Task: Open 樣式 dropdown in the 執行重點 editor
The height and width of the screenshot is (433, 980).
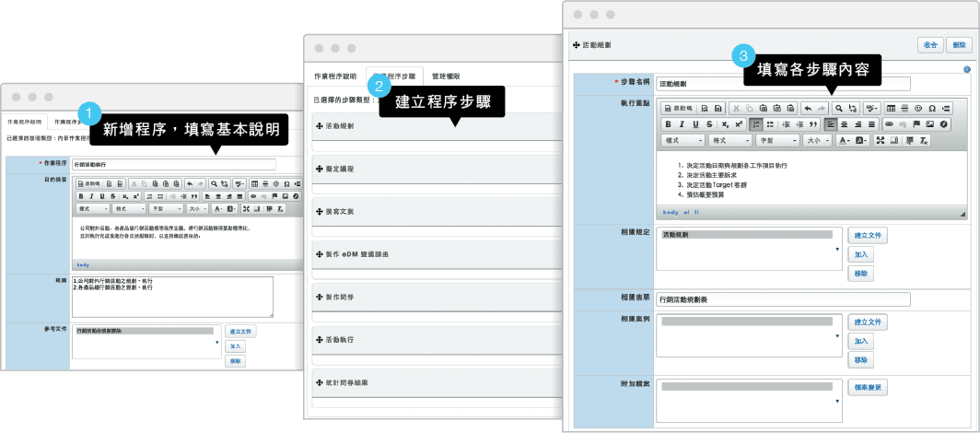Action: [x=683, y=140]
